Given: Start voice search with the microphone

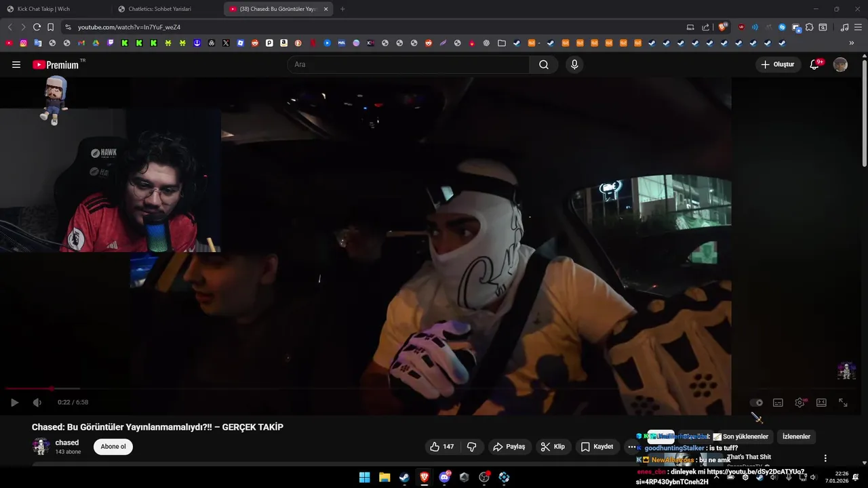Looking at the screenshot, I should point(574,64).
